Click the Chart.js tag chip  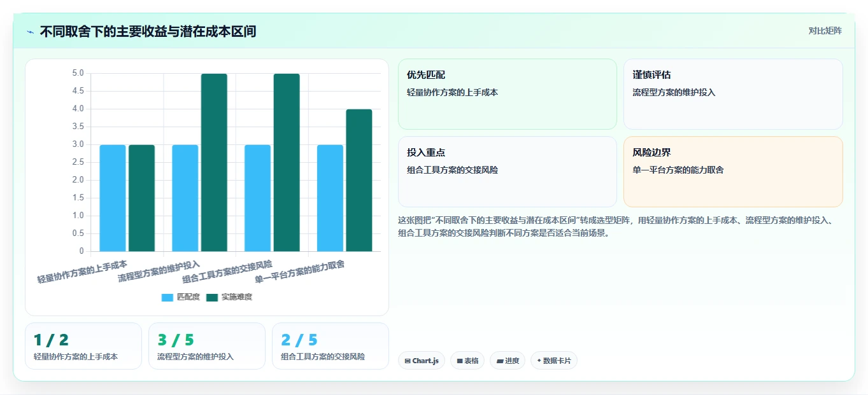pyautogui.click(x=422, y=361)
